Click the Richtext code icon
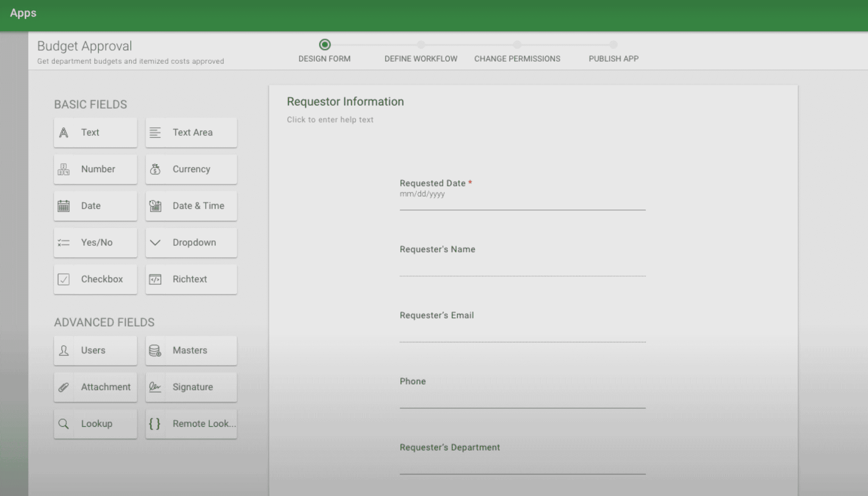This screenshot has height=496, width=868. tap(155, 279)
